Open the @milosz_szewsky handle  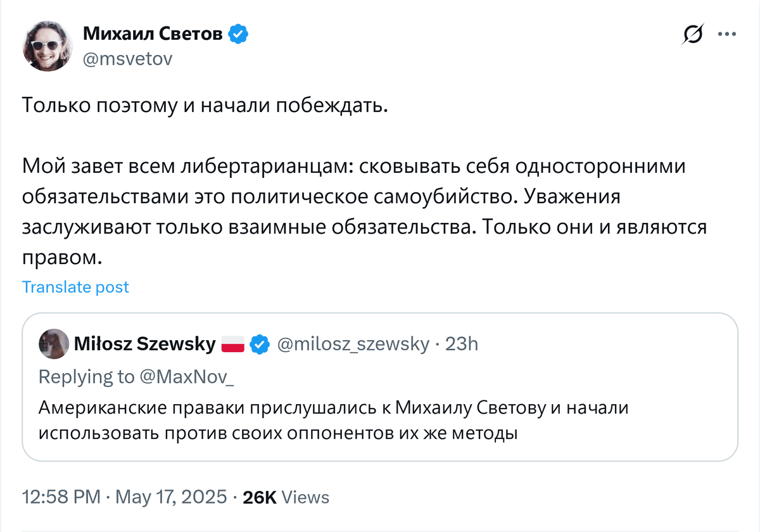coord(353,344)
